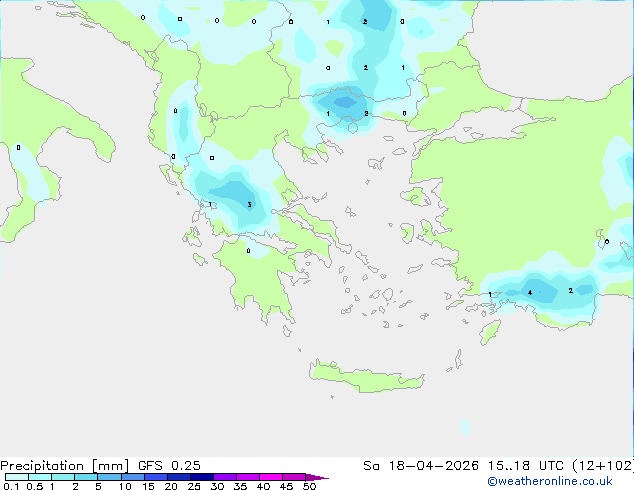634x490 pixels.
Task: Click the legend label '10'
Action: (125, 486)
